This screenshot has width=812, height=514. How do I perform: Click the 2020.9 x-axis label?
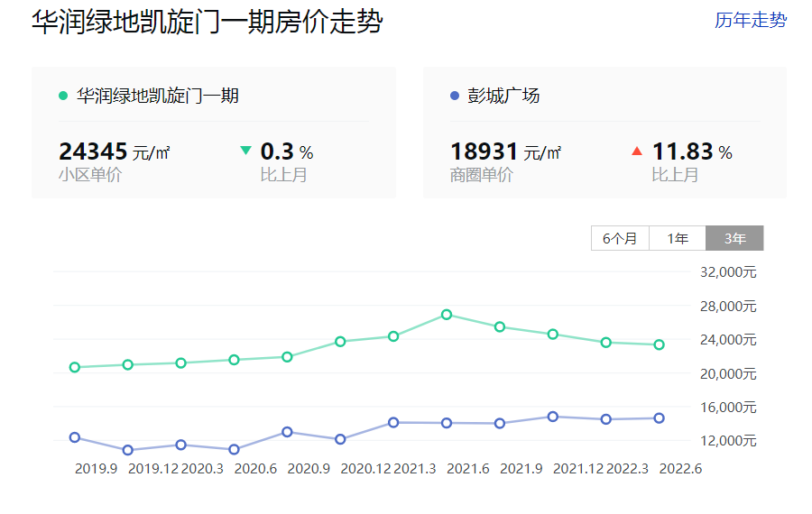pos(309,469)
